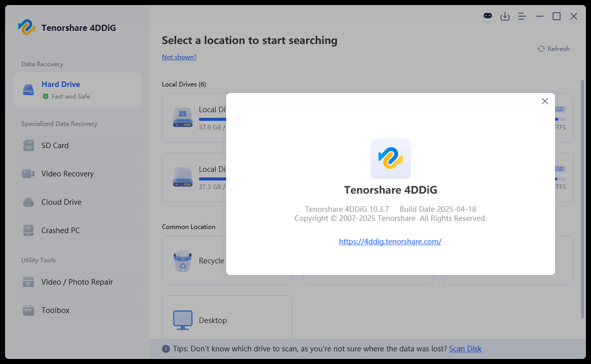Select the first Local Disk with Windows icon
Viewport: 591px width, 364px height.
click(194, 118)
